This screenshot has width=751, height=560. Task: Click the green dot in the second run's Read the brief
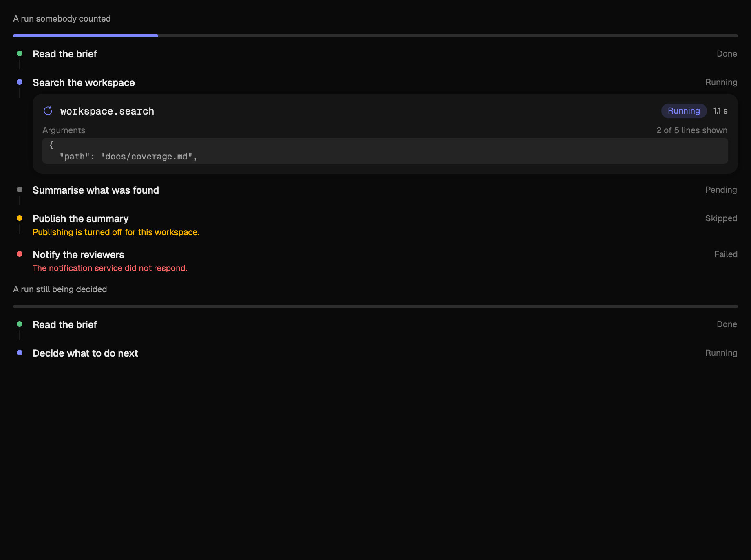20,324
